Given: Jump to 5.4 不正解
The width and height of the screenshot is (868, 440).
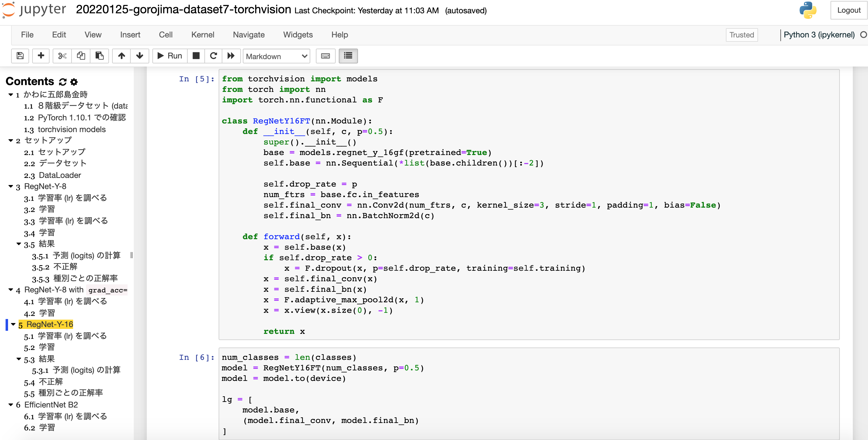Looking at the screenshot, I should [x=43, y=382].
